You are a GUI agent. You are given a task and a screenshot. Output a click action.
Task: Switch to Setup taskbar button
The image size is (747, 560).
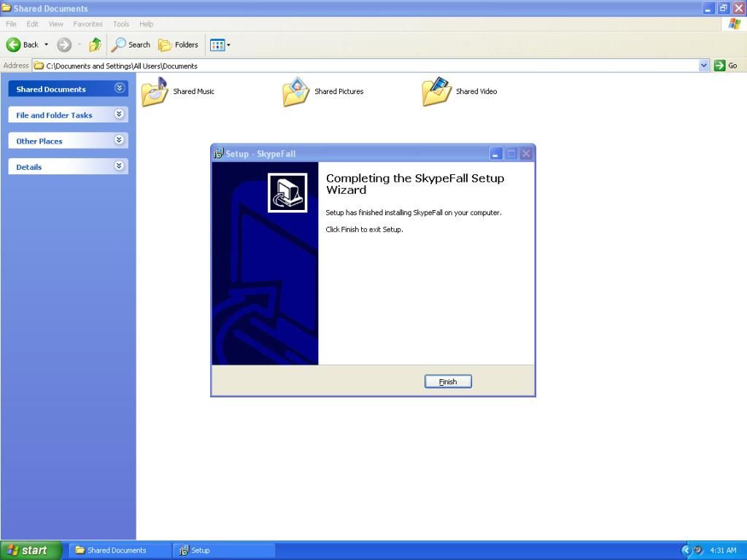224,550
